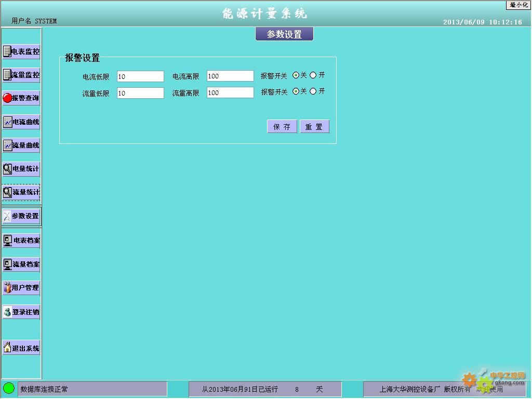Open 流量统计 flow statistics
The width and height of the screenshot is (532, 399).
pos(21,192)
